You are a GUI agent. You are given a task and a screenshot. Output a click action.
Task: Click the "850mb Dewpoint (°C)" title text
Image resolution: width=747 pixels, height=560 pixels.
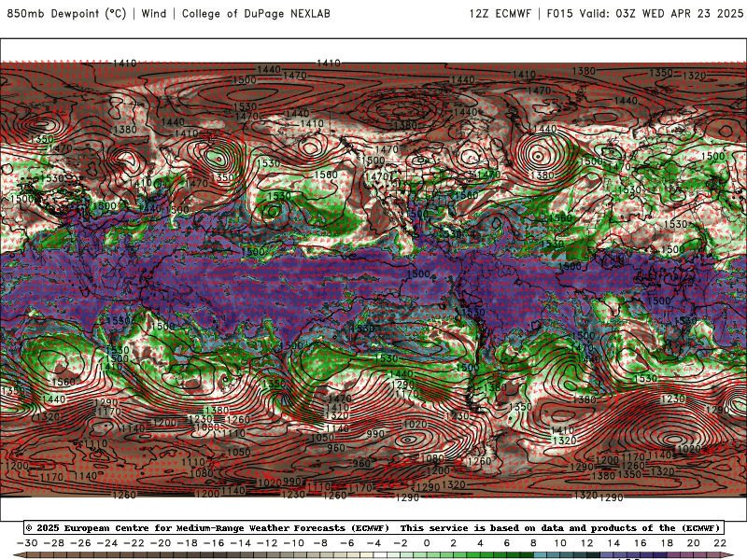66,13
